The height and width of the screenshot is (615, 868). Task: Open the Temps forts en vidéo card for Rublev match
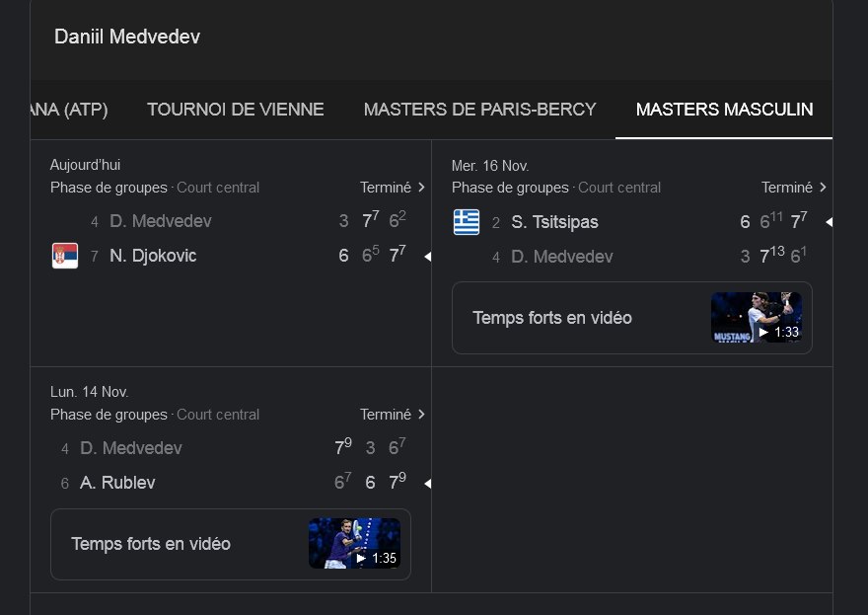151,544
